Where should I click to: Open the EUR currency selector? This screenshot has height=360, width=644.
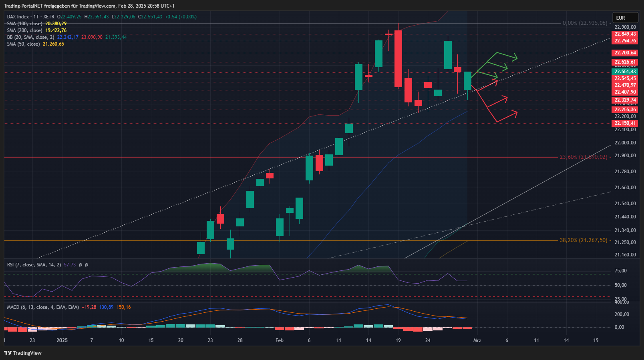pyautogui.click(x=625, y=18)
